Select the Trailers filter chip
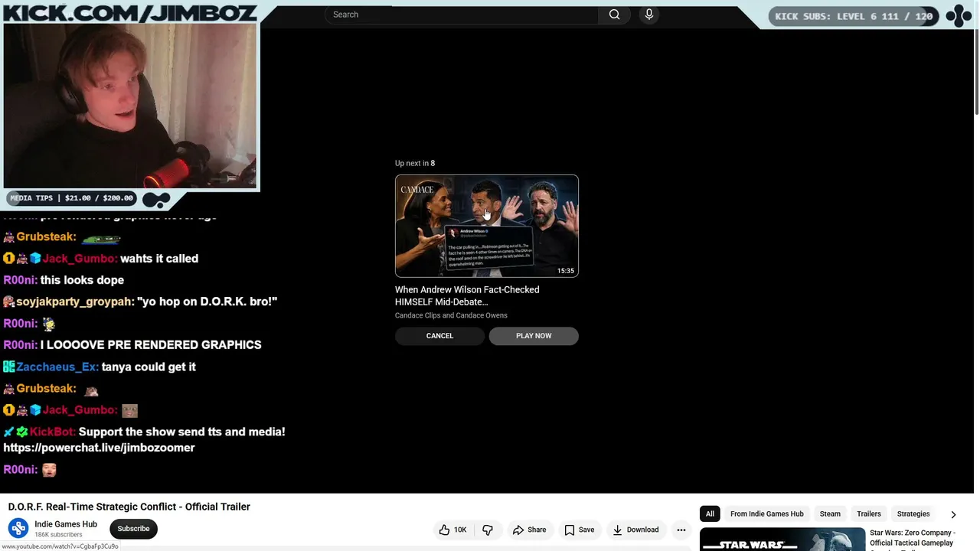The width and height of the screenshot is (980, 551). click(x=869, y=514)
